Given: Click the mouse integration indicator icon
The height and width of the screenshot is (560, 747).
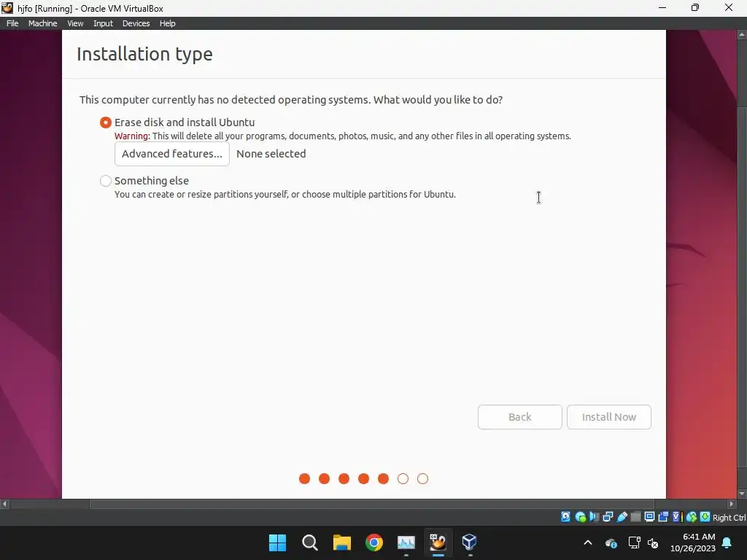Looking at the screenshot, I should pyautogui.click(x=692, y=517).
